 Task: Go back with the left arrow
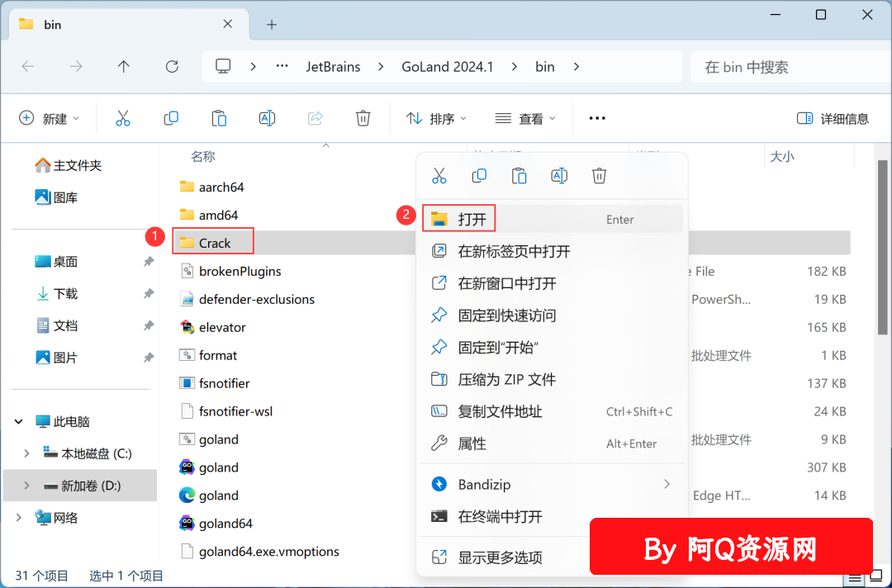[28, 67]
